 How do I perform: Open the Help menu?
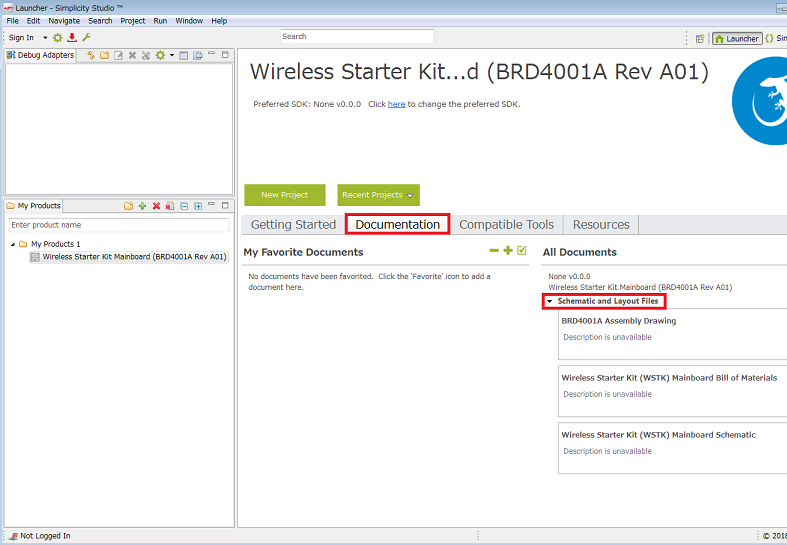pos(219,21)
